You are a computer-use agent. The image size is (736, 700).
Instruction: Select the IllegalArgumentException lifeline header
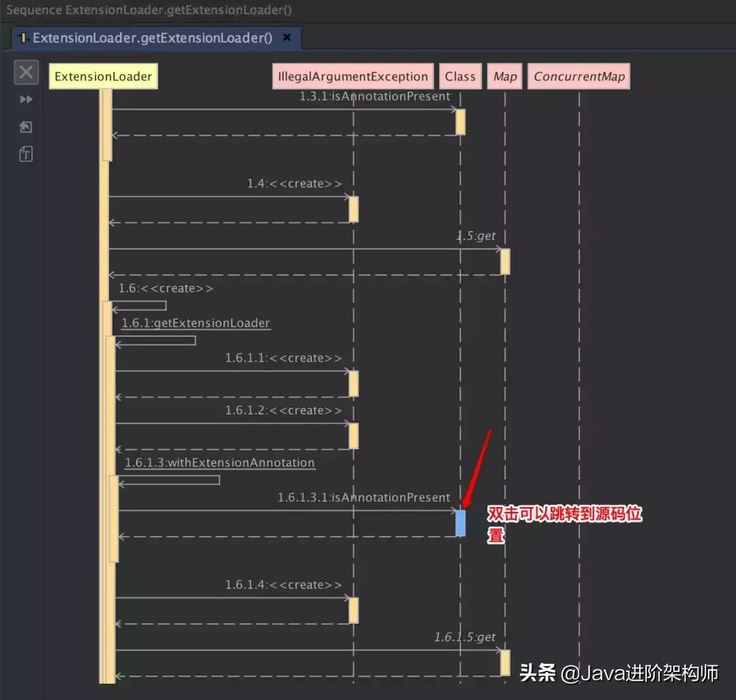pos(353,76)
